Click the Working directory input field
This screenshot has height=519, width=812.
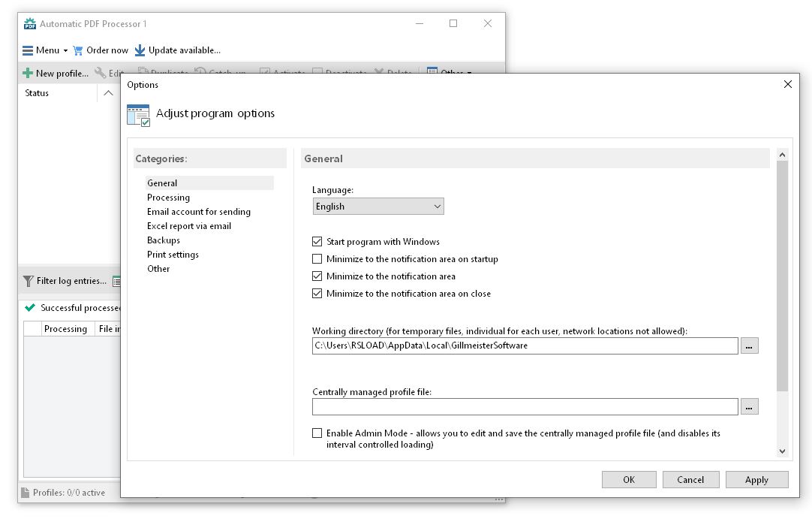523,345
